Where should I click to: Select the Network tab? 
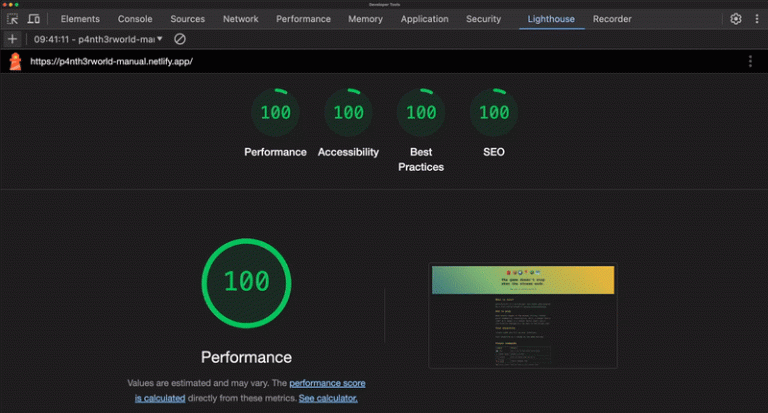240,19
